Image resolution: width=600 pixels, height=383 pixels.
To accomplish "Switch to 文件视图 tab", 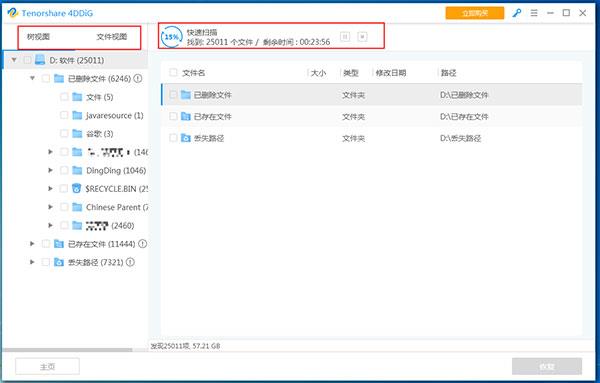I will click(111, 37).
